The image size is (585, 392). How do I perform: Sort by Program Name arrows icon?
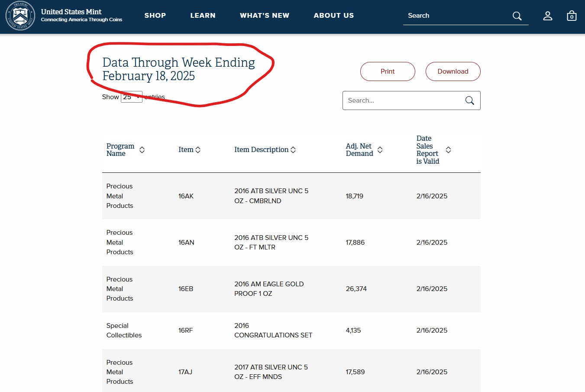[142, 150]
